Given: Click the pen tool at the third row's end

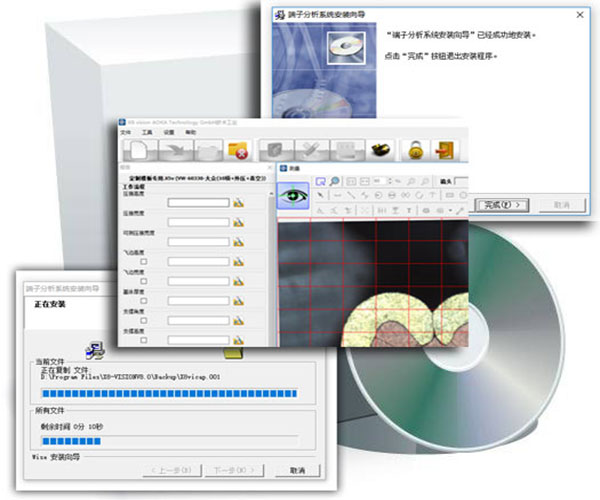Looking at the screenshot, I should tap(460, 210).
